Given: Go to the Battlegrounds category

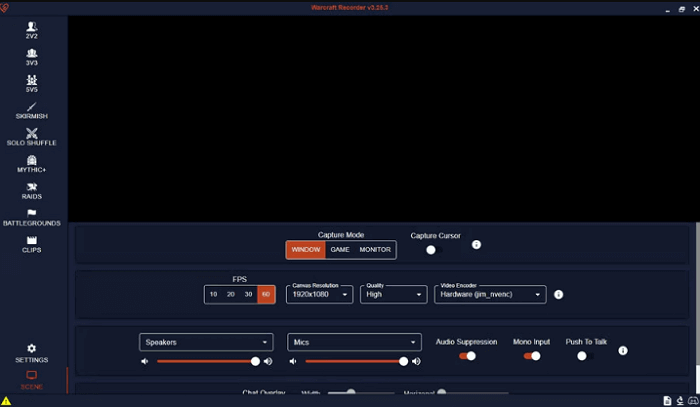Looking at the screenshot, I should click(31, 217).
